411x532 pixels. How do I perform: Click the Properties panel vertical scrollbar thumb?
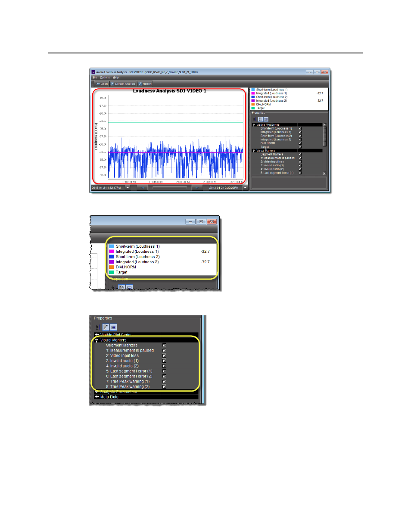324,136
